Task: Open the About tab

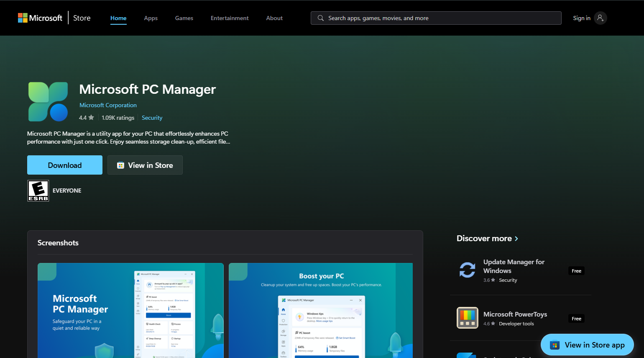Action: click(274, 18)
